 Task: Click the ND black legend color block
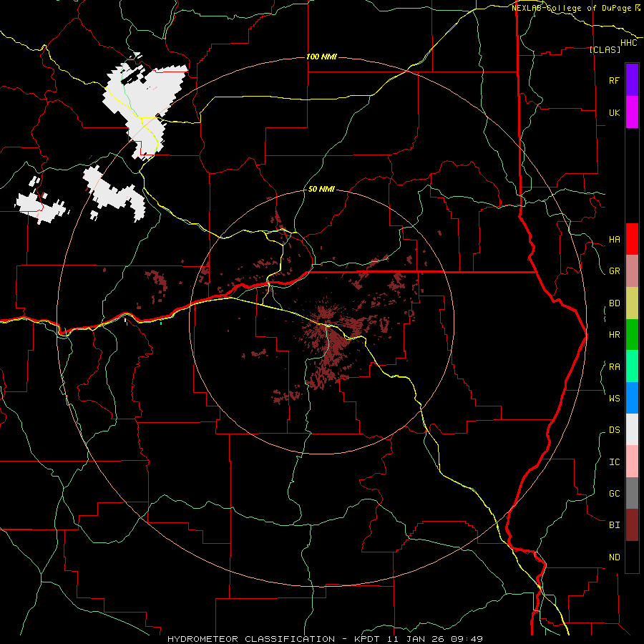click(x=632, y=557)
